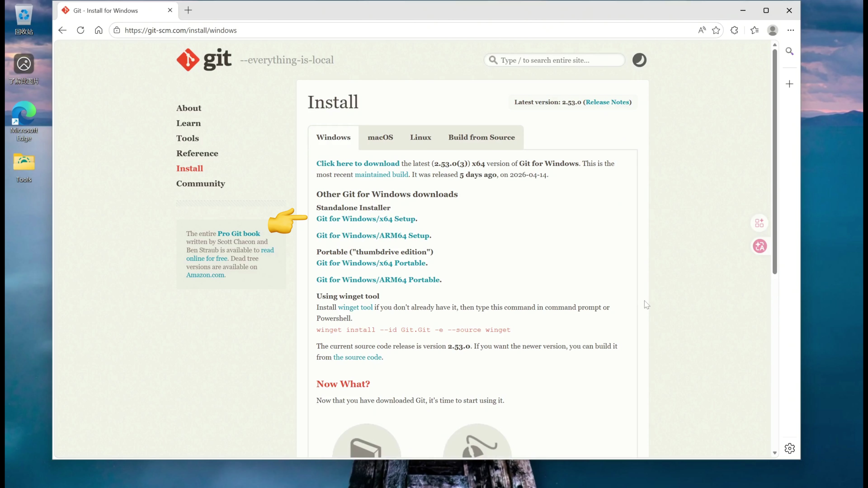Click the Read aloud icon in address bar

point(702,30)
